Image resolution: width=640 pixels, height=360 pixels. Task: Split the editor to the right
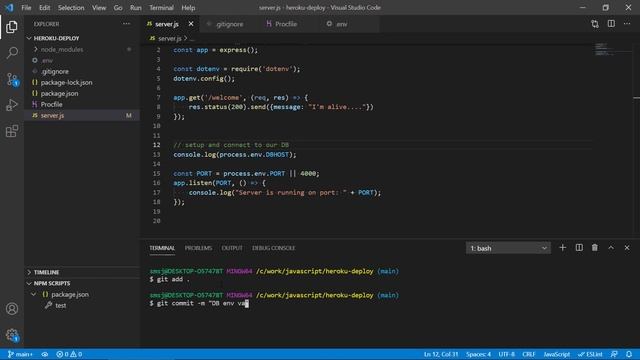(x=611, y=24)
